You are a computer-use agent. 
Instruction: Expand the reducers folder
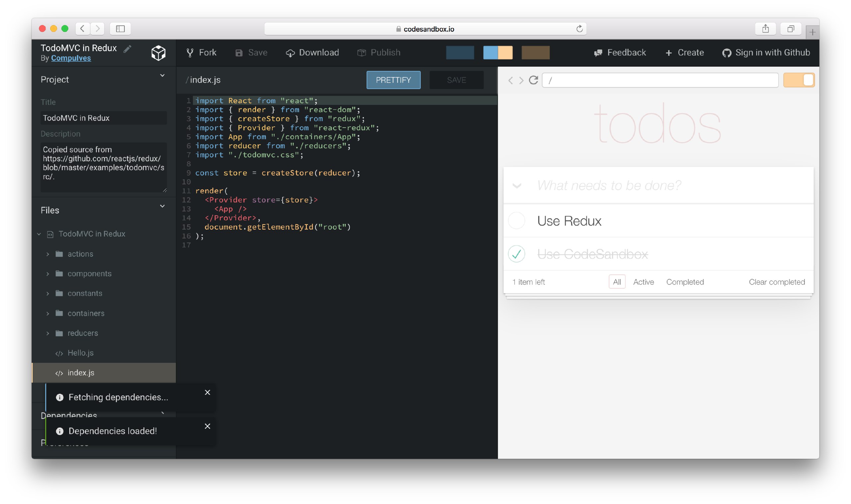(48, 333)
